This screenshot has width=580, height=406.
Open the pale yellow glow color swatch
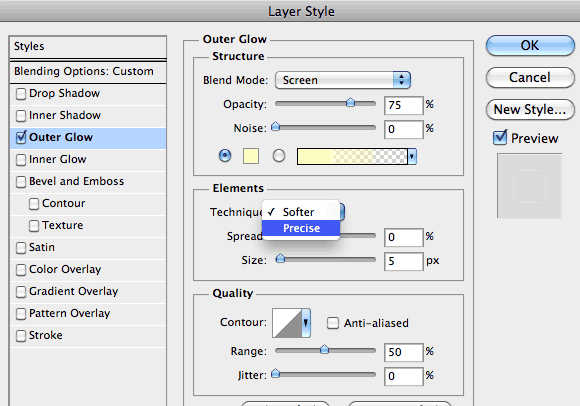(251, 156)
